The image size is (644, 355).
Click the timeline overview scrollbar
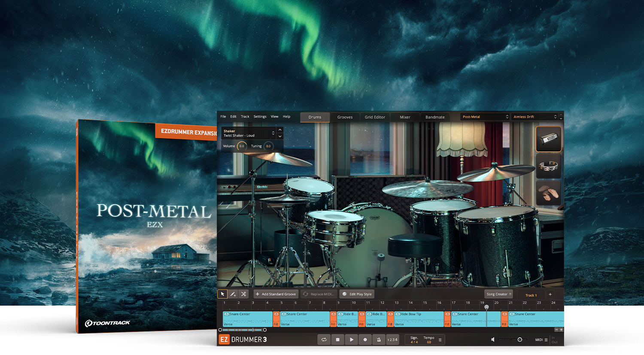pyautogui.click(x=243, y=330)
